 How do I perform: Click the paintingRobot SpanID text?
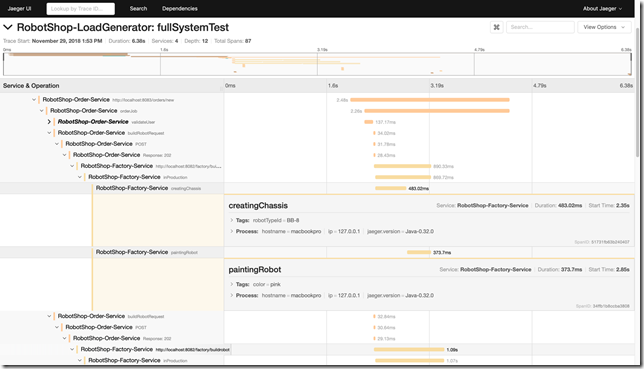(603, 306)
